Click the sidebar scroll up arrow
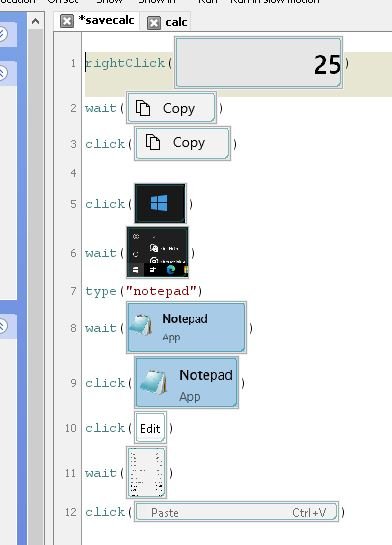The image size is (392, 545). tap(35, 21)
